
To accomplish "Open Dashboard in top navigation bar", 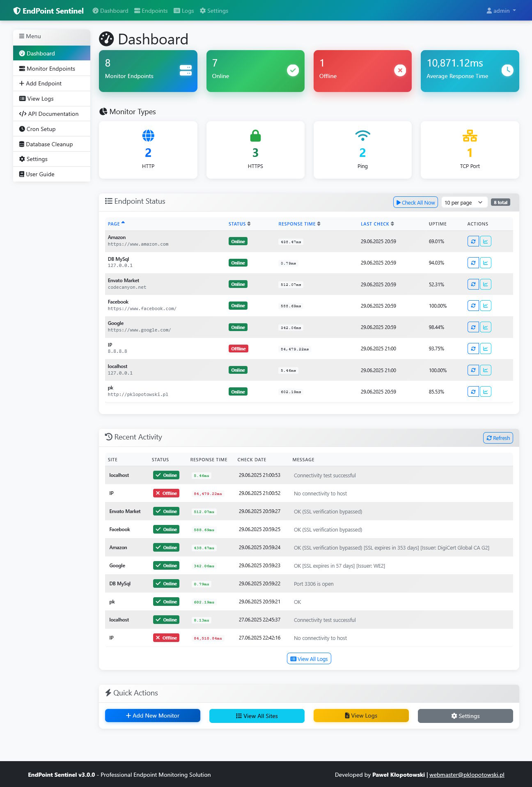I will (x=110, y=11).
